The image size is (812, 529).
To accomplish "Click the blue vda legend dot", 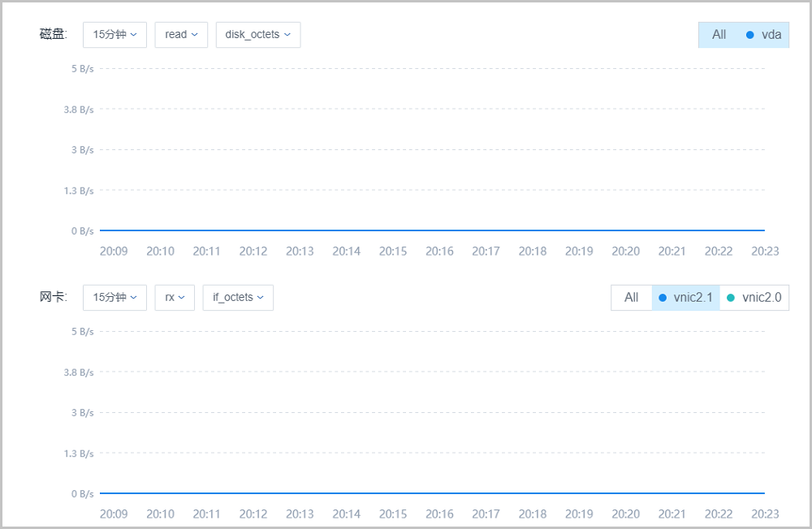I will [x=749, y=35].
